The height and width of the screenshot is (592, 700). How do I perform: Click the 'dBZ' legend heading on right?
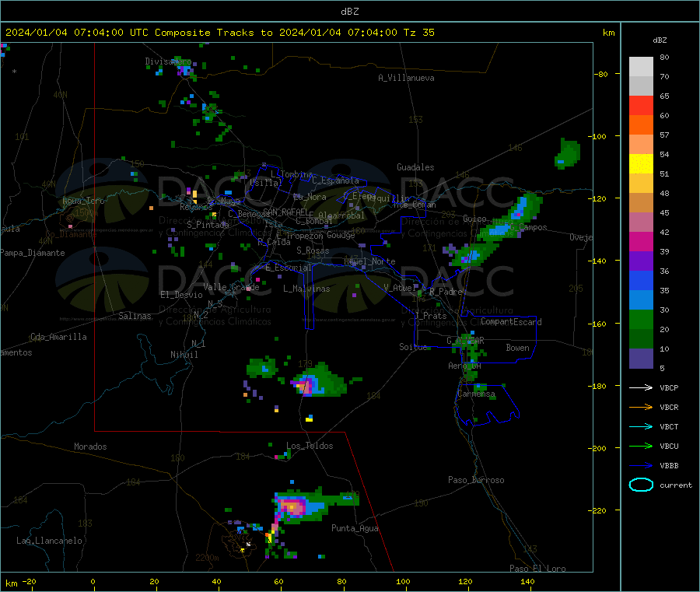coord(660,40)
